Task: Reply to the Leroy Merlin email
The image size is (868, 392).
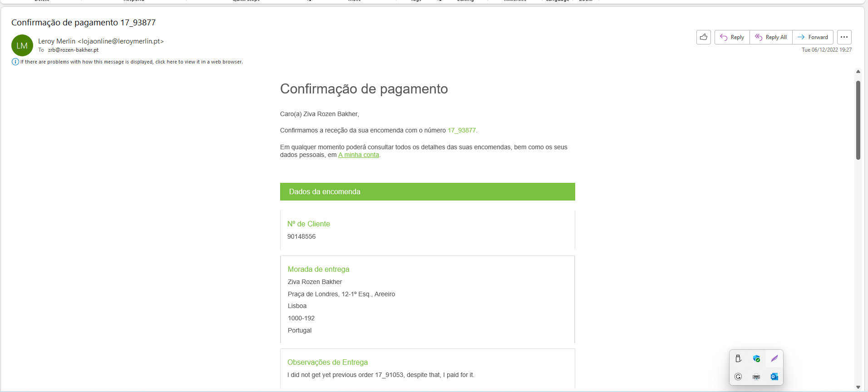Action: [732, 37]
